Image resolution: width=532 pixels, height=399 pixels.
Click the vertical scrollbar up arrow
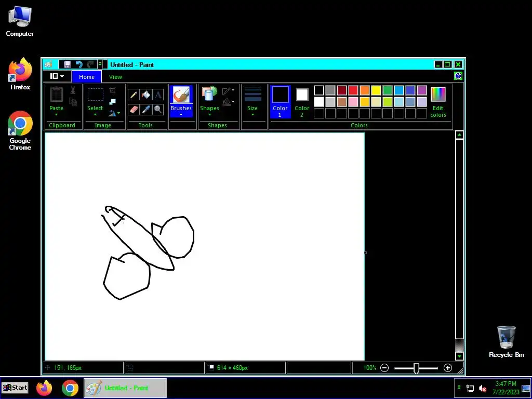[x=459, y=135]
